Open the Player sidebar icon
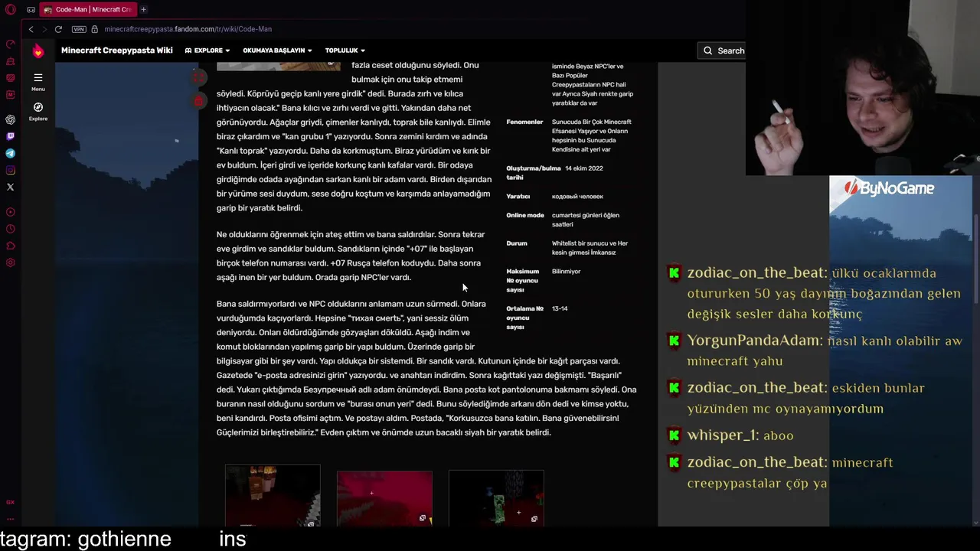 [11, 212]
